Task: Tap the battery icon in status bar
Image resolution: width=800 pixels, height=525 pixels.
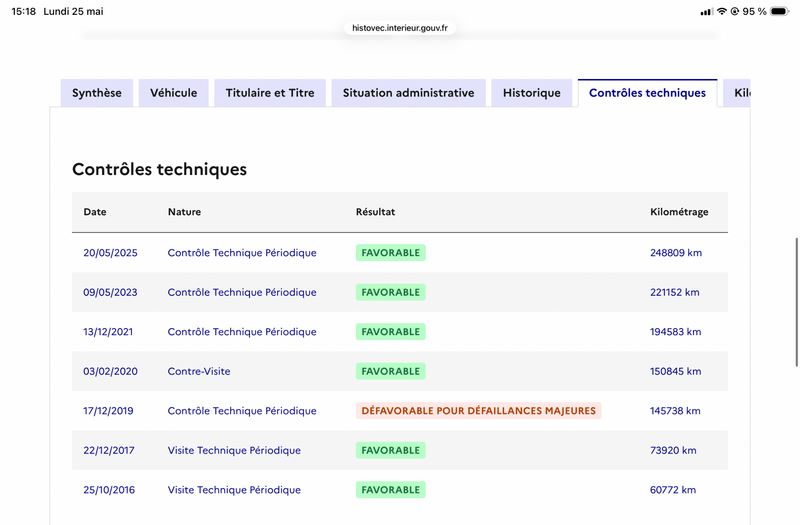Action: 780,11
